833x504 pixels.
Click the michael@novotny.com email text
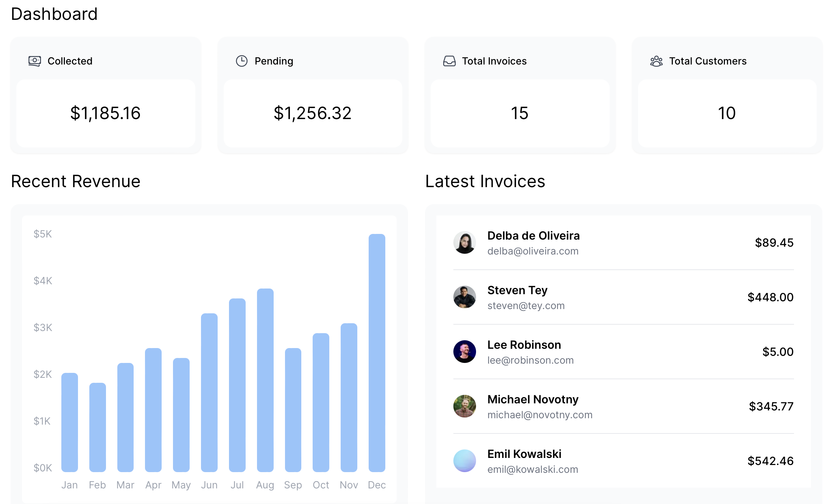click(540, 415)
